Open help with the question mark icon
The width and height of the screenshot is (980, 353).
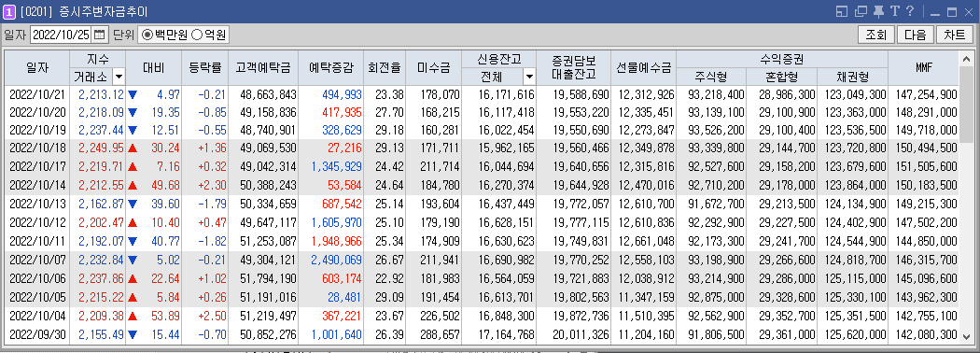click(910, 11)
